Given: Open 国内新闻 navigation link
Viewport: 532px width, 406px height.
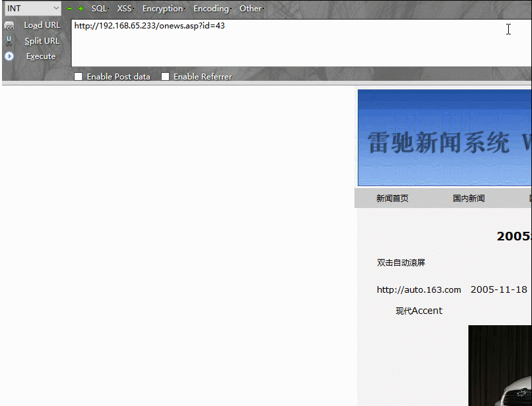Looking at the screenshot, I should point(468,198).
